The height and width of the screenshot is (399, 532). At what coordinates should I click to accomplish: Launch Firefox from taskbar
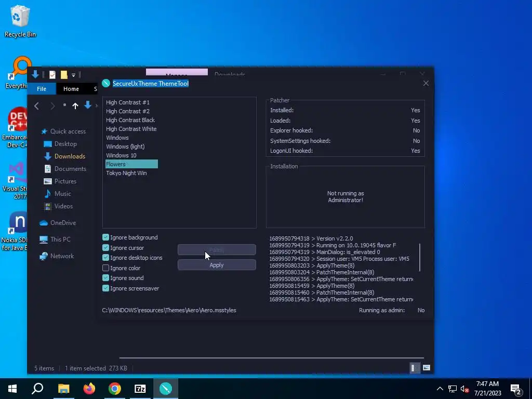[89, 389]
